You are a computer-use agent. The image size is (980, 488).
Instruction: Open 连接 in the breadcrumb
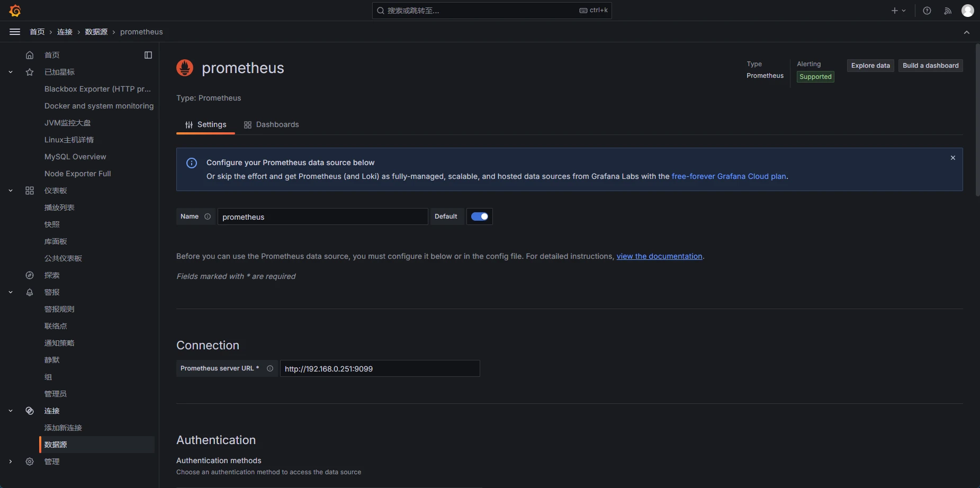pyautogui.click(x=65, y=32)
